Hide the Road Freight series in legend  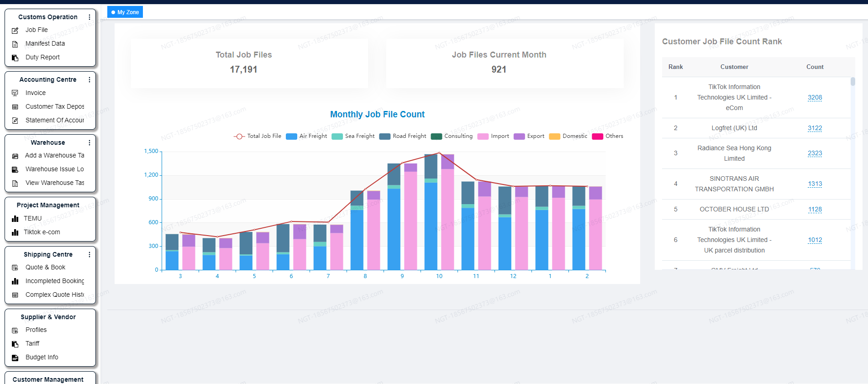[403, 136]
